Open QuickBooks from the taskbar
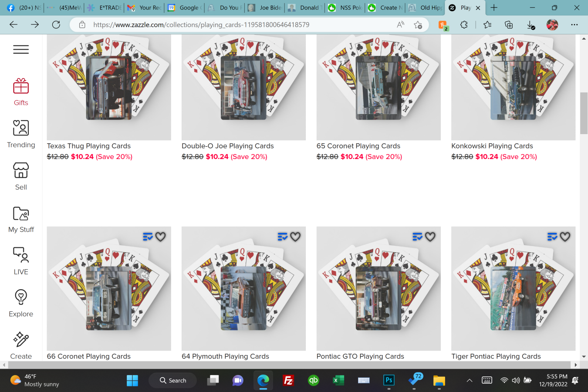The width and height of the screenshot is (588, 392). 313,380
